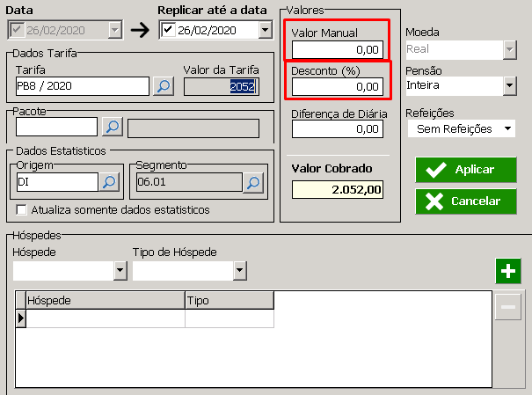Remove guest with the minus icon
Screen dimensions: 532x395
click(508, 307)
